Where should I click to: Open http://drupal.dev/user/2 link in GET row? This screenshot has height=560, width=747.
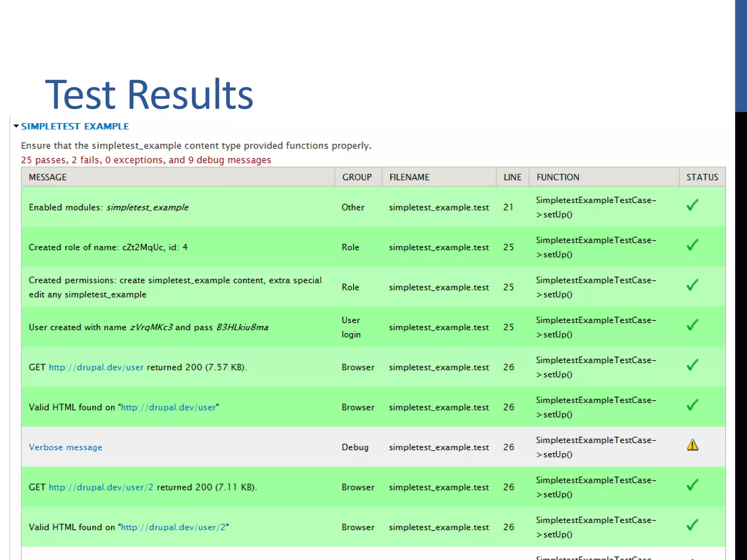pos(101,487)
